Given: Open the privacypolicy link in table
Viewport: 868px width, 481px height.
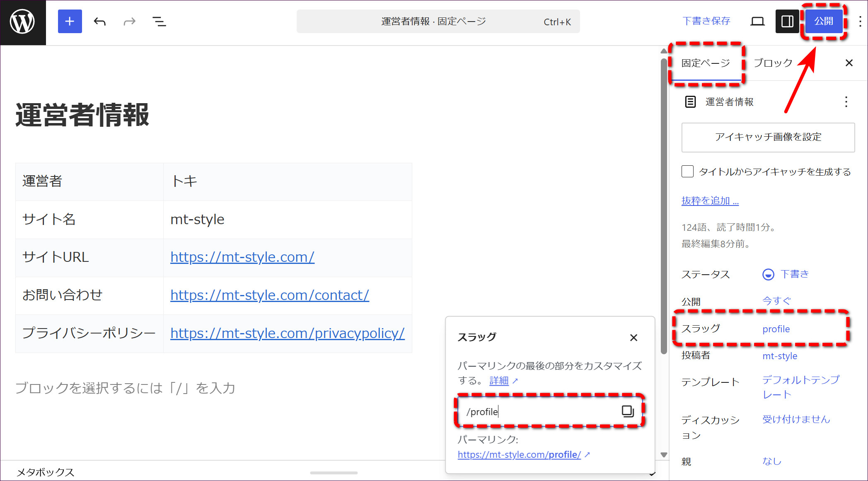Looking at the screenshot, I should [x=288, y=334].
